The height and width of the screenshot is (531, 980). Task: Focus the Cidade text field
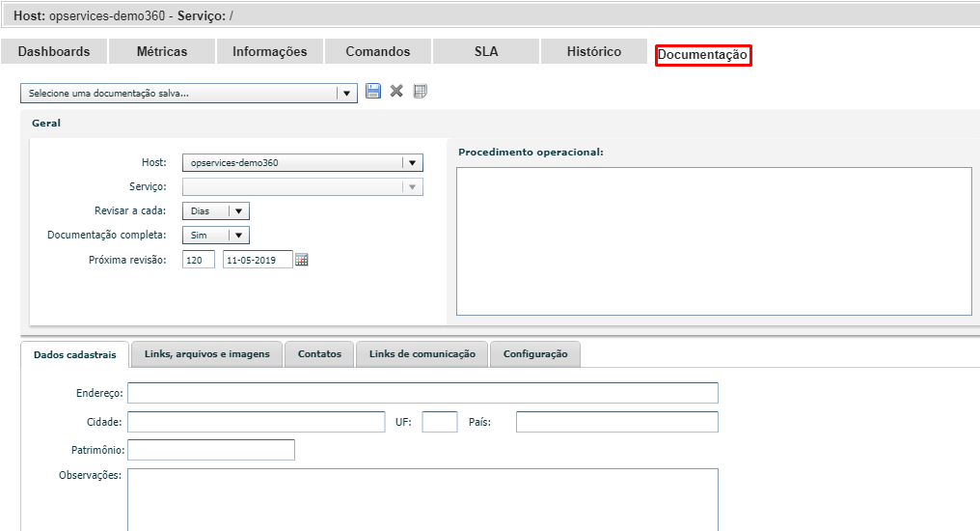coord(256,422)
